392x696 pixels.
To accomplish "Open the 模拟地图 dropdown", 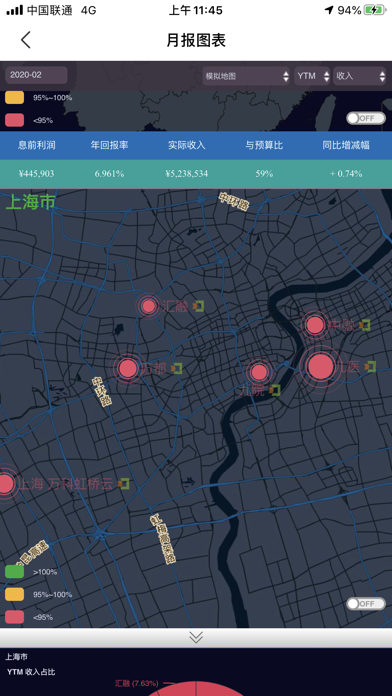I will point(246,76).
